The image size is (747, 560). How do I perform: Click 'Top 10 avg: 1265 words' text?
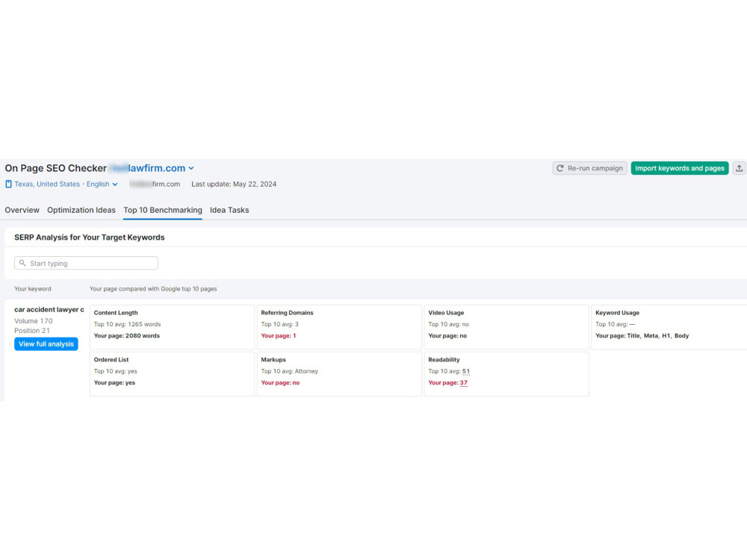(x=127, y=324)
